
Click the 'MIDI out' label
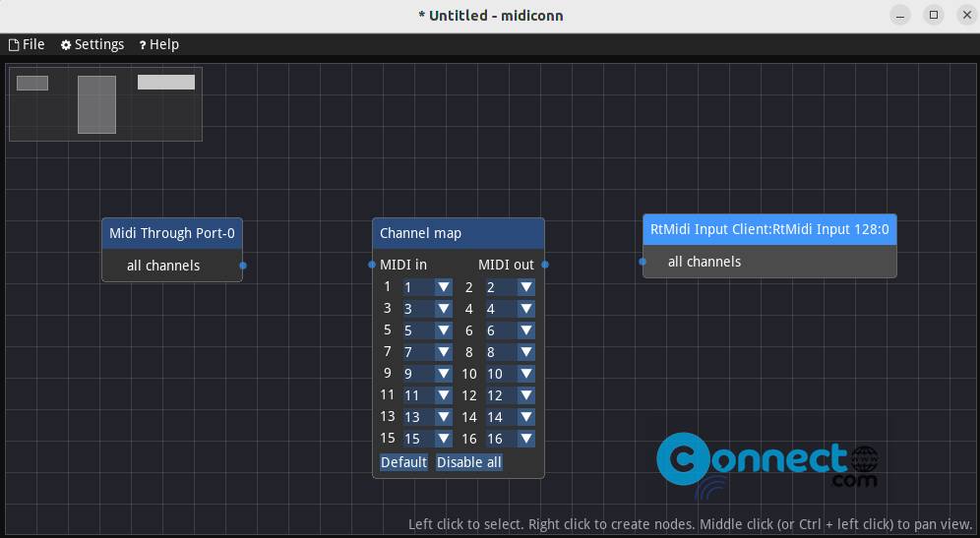pos(506,265)
